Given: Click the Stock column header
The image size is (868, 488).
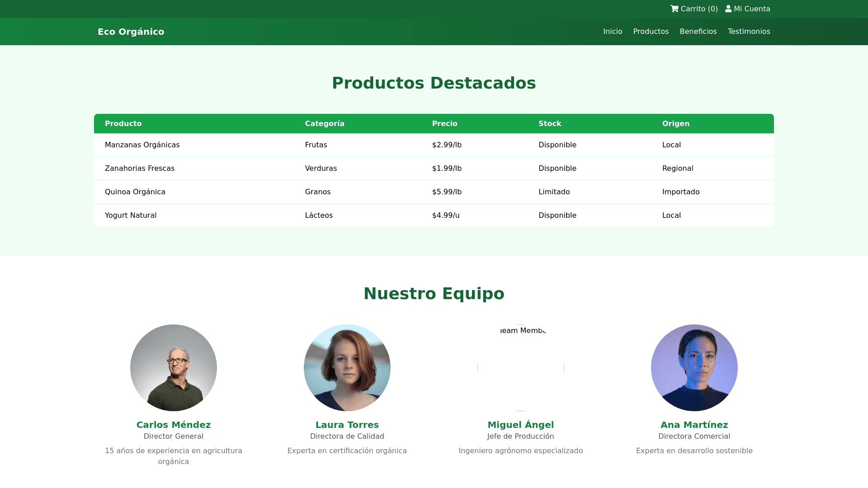Looking at the screenshot, I should 550,124.
